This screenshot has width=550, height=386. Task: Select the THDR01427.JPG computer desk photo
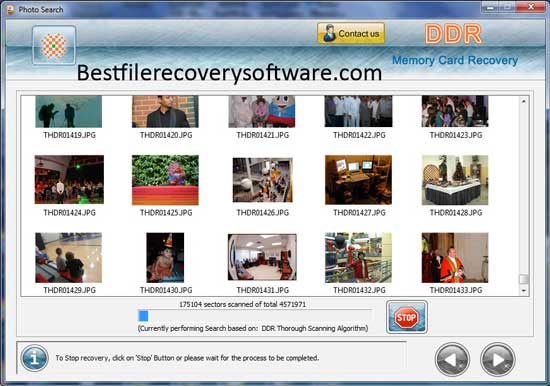click(358, 180)
